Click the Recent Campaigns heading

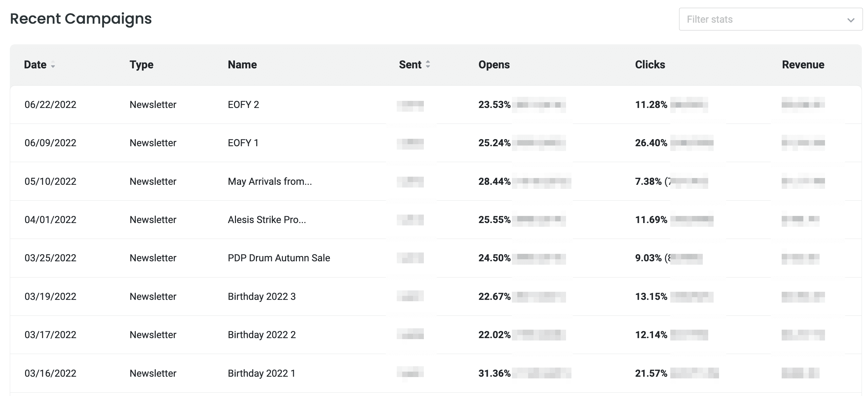[81, 19]
